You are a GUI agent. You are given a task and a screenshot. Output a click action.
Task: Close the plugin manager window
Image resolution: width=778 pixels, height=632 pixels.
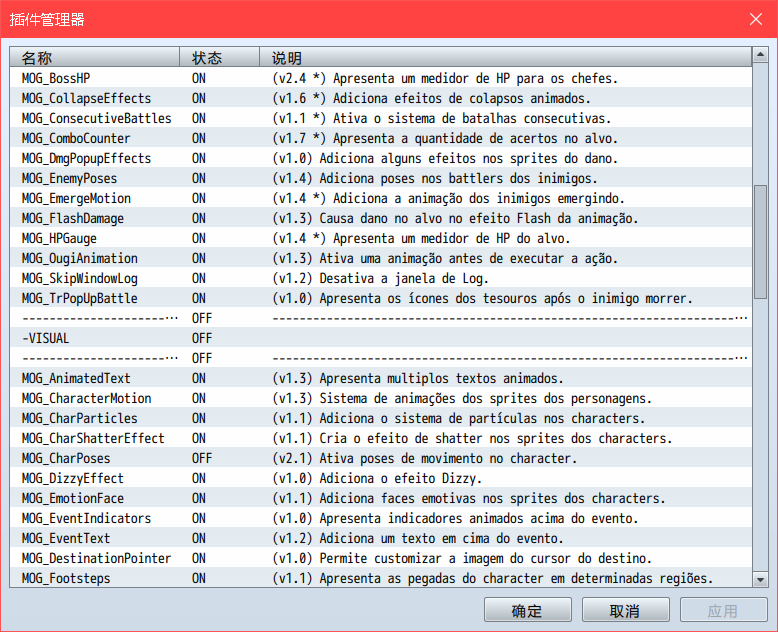click(756, 19)
